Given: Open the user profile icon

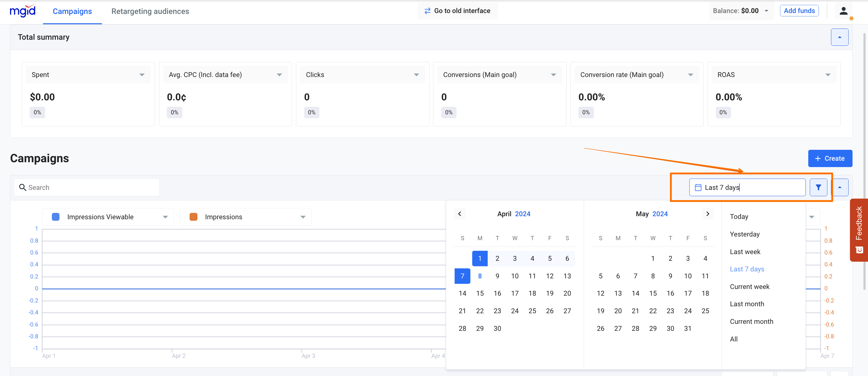Looking at the screenshot, I should [843, 11].
